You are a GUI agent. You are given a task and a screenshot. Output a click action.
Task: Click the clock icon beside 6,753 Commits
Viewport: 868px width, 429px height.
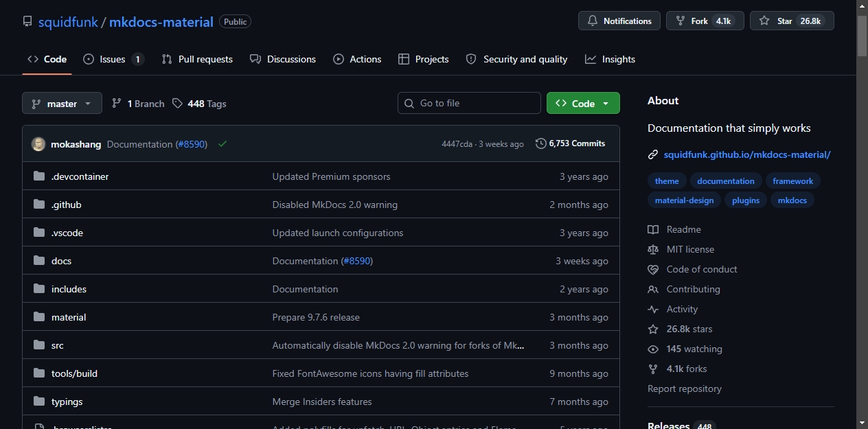tap(541, 143)
